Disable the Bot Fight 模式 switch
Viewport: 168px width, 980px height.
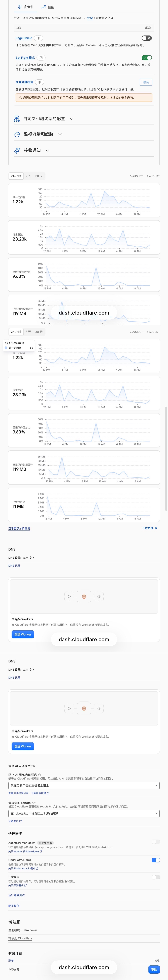click(147, 58)
